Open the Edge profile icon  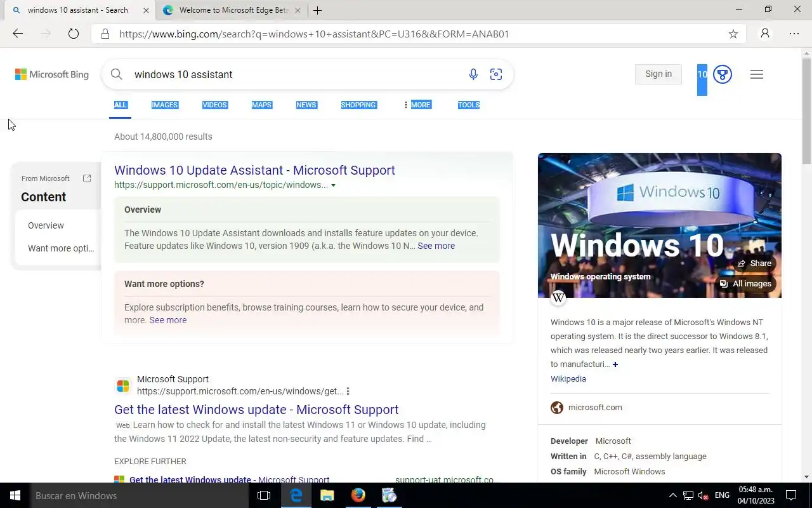(x=765, y=34)
